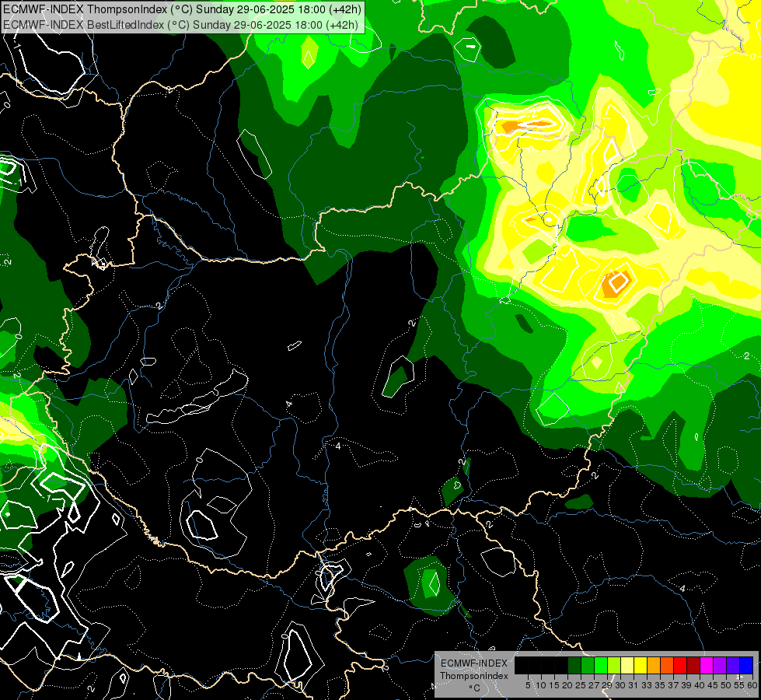This screenshot has width=761, height=700.
Task: Click the legend tick label 31
Action: click(x=634, y=685)
